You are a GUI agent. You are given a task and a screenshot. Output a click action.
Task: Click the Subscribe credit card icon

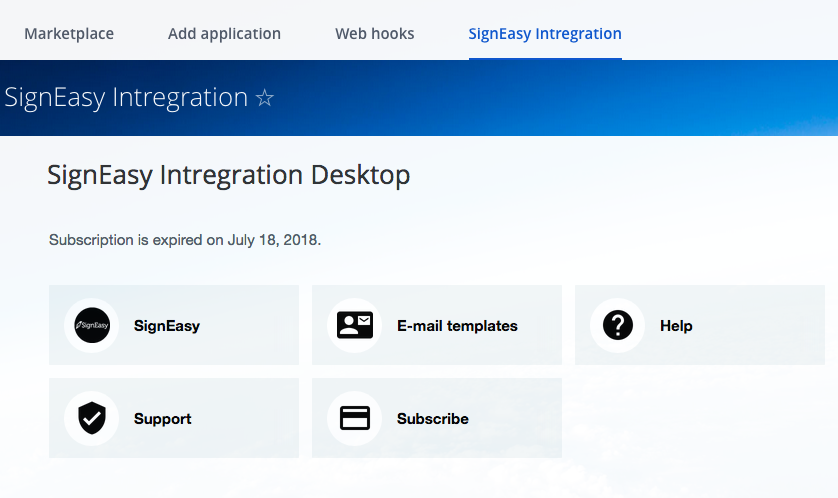click(x=355, y=418)
